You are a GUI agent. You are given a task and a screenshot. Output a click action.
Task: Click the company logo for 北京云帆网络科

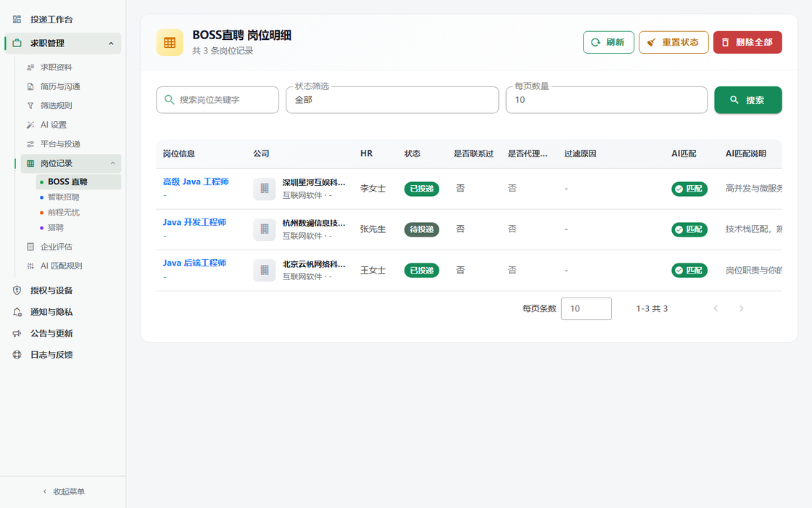point(264,270)
